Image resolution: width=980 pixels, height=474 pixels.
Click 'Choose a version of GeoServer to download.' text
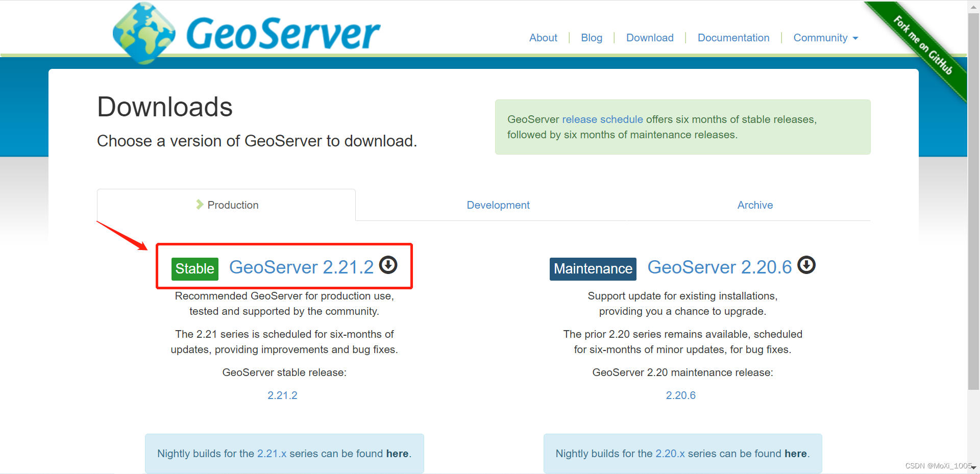257,141
